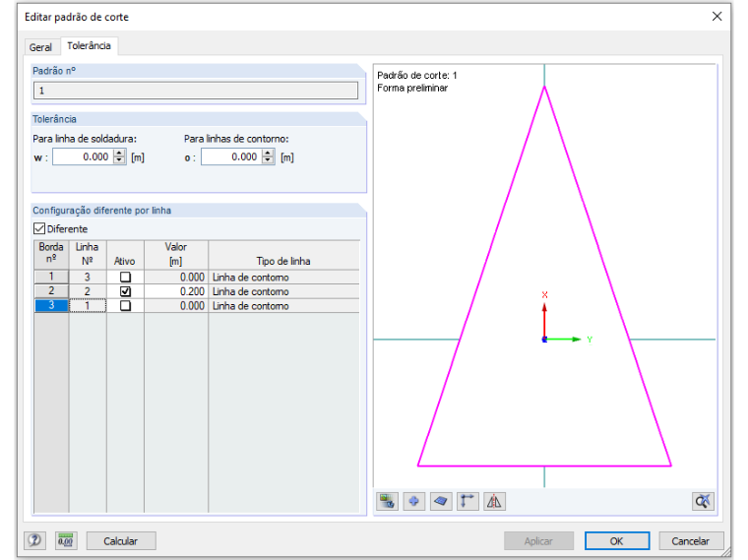748x560 pixels.
Task: Click the blue move/pan view icon
Action: [413, 501]
